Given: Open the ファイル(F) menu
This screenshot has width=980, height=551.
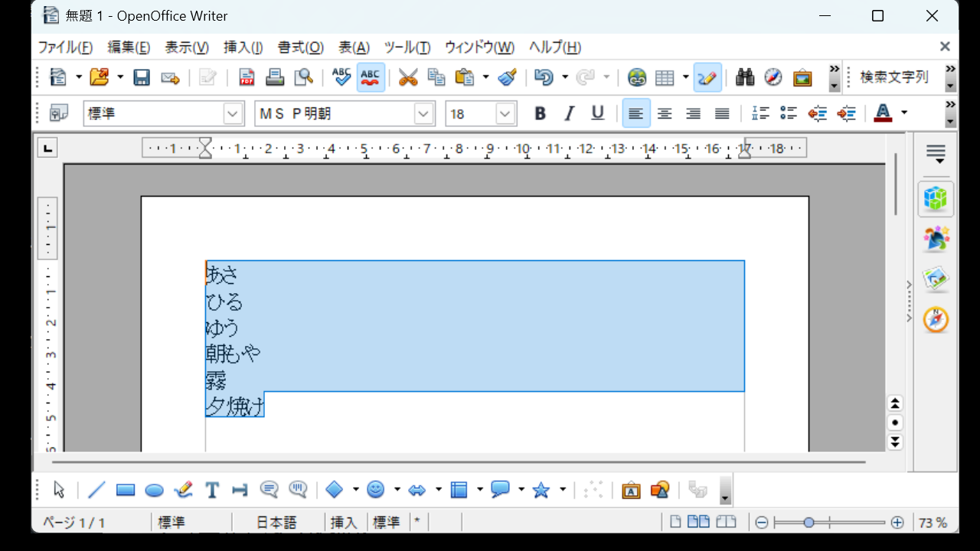Looking at the screenshot, I should coord(65,47).
